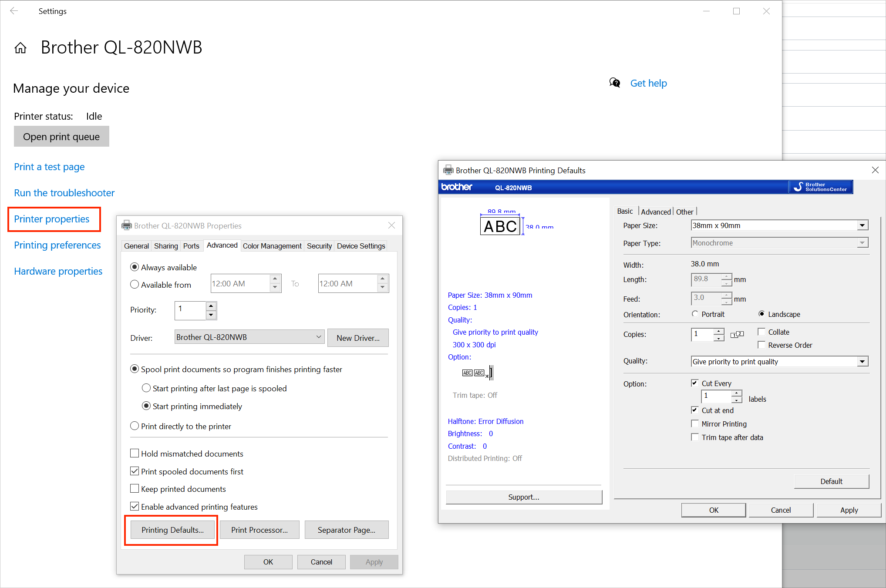Enable Trim tape after data

pyautogui.click(x=695, y=437)
